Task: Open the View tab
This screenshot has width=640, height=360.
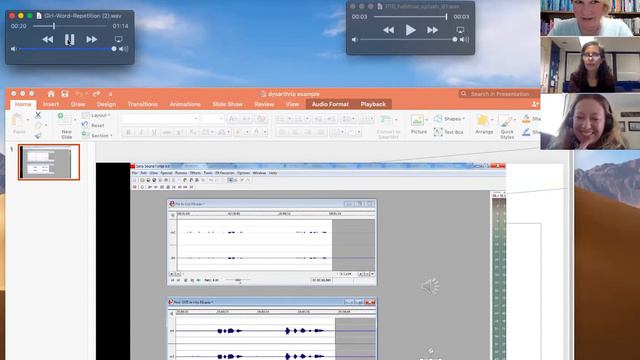Action: [x=292, y=104]
